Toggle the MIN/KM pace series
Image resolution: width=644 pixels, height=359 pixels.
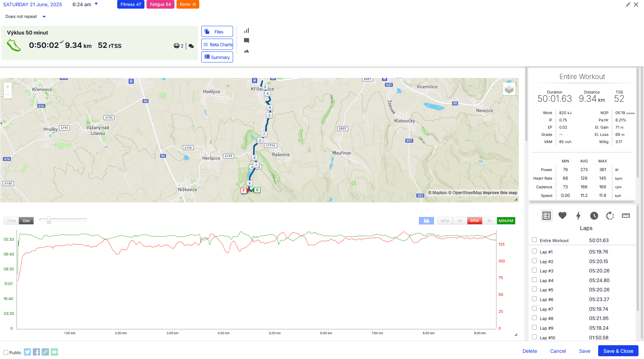506,221
